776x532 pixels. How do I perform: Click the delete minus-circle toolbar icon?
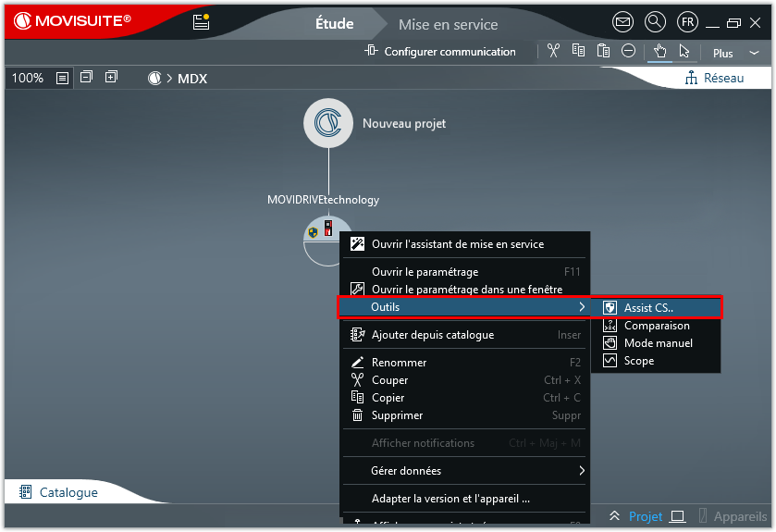coord(628,52)
